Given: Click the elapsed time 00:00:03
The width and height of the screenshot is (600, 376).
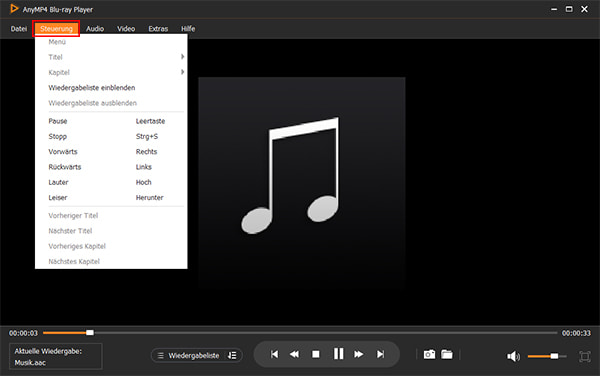Looking at the screenshot, I should [x=23, y=333].
